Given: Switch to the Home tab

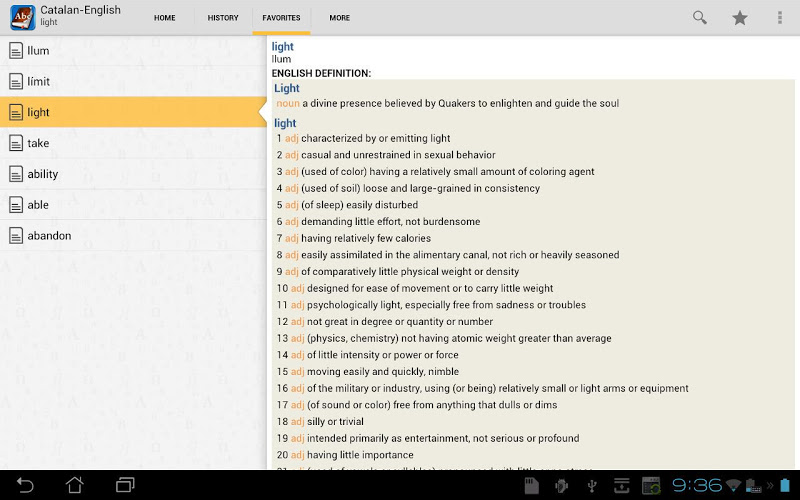Looking at the screenshot, I should click(165, 18).
